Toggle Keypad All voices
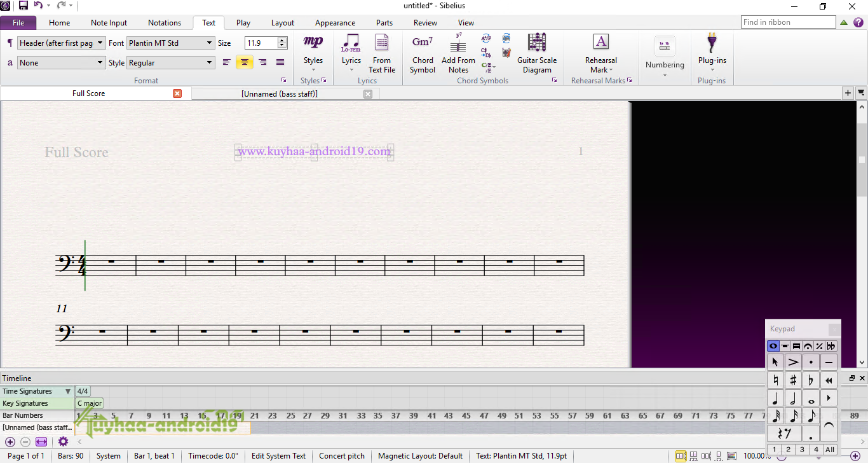The width and height of the screenshot is (868, 463). point(830,450)
